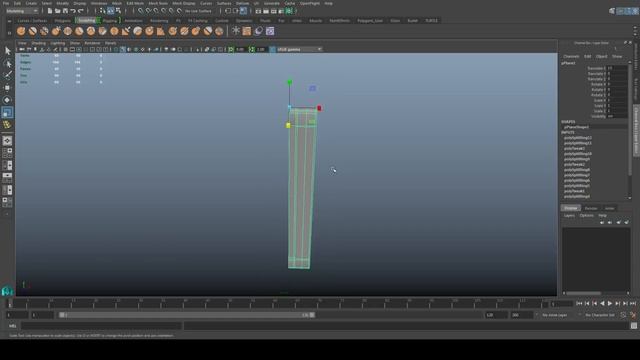Click the Undo icon

pos(73,11)
